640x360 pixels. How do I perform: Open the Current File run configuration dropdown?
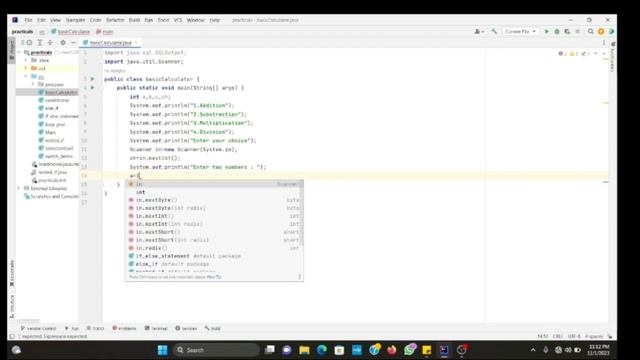point(520,31)
